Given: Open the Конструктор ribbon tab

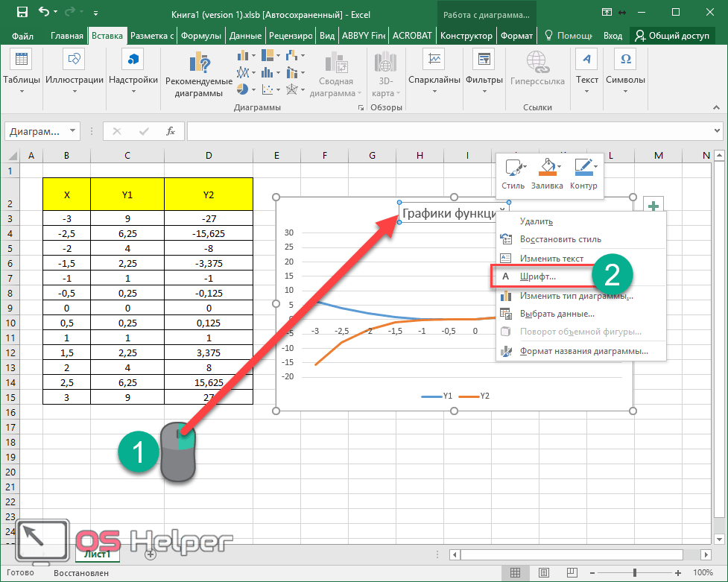Looking at the screenshot, I should (x=466, y=36).
